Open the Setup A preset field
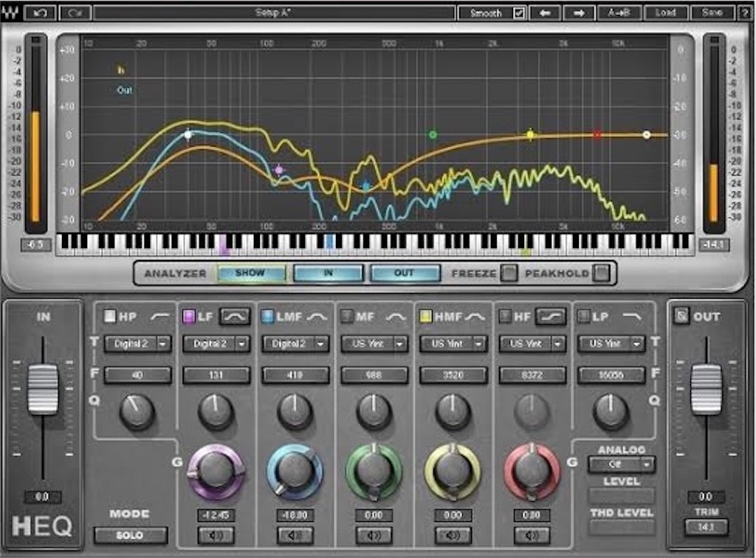The image size is (756, 558). tap(274, 13)
